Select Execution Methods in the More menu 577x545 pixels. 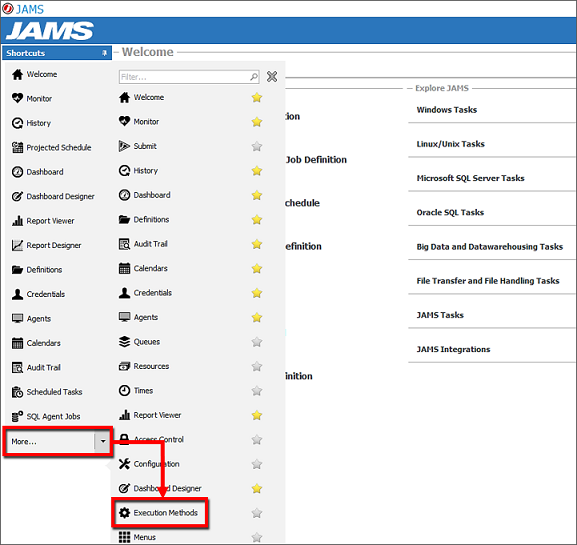tap(158, 513)
